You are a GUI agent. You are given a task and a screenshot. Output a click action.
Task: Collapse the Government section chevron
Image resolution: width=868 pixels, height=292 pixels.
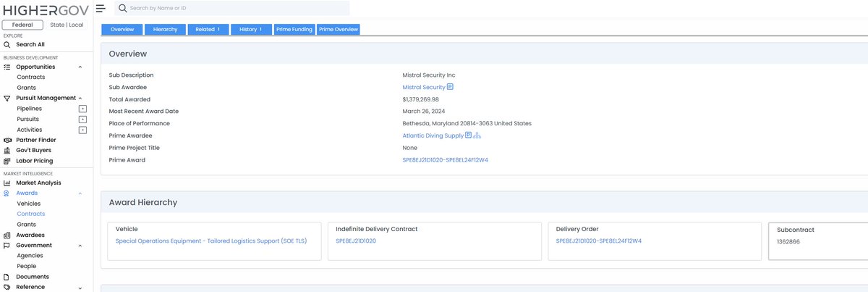[x=80, y=246]
